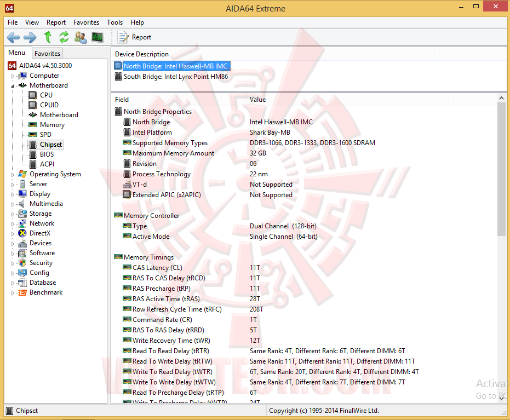Viewport: 510px width, 420px height.
Task: Click the Server tree icon
Action: (x=22, y=184)
